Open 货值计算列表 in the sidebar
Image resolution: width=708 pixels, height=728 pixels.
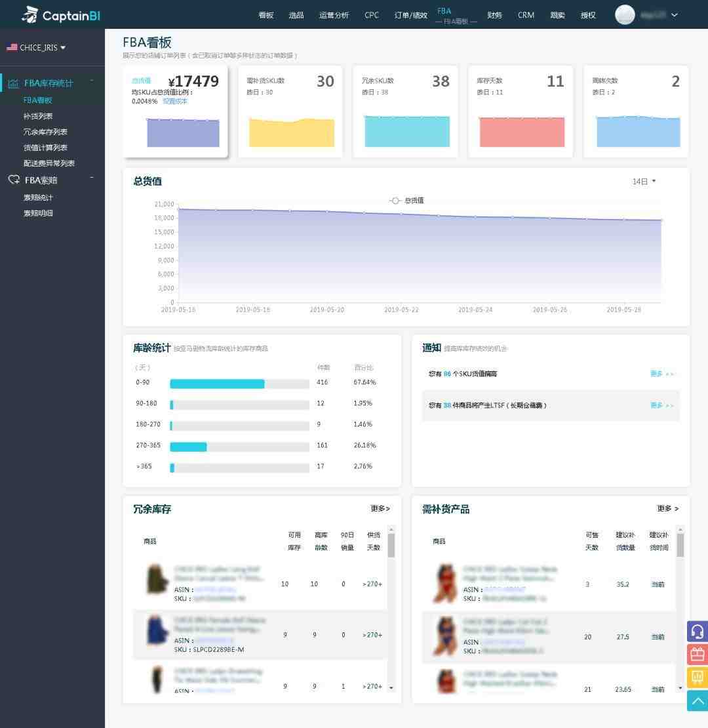(x=45, y=148)
